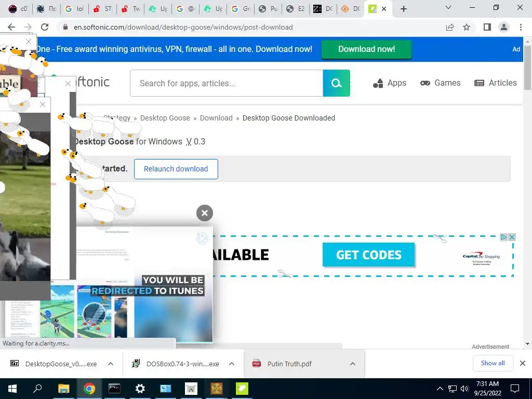Open the Apps menu on Softonic

tap(390, 83)
